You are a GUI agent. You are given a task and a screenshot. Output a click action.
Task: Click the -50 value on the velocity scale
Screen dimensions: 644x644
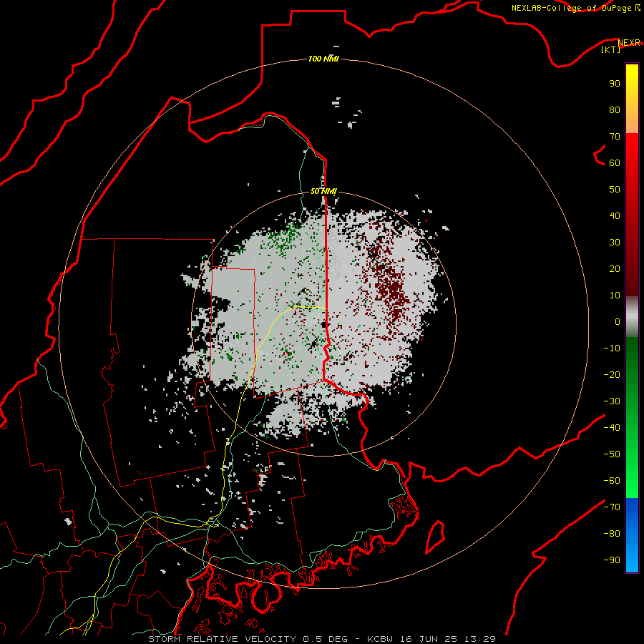pyautogui.click(x=612, y=454)
